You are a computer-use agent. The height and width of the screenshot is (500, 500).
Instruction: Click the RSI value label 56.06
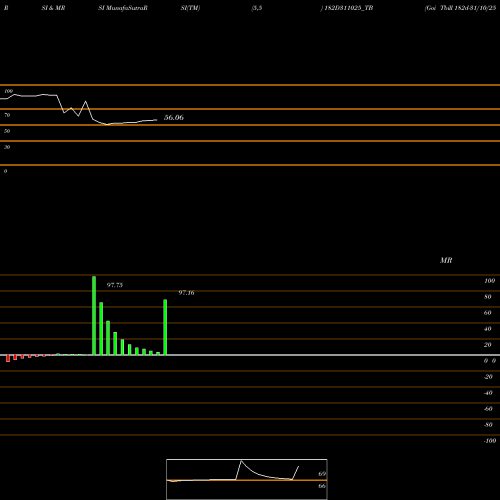pyautogui.click(x=174, y=117)
